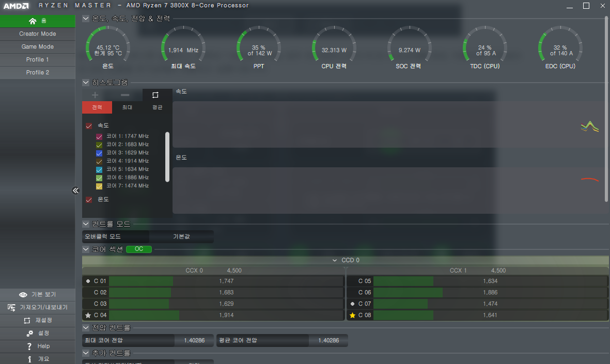Viewport: 610px width, 364px height.
Task: Click the import/export icon (가져오기/내보내기)
Action: click(x=12, y=308)
